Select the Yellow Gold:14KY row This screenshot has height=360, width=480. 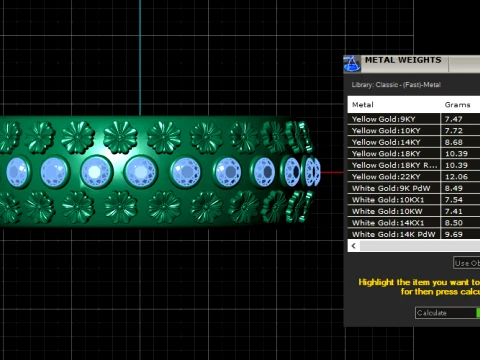click(414, 142)
